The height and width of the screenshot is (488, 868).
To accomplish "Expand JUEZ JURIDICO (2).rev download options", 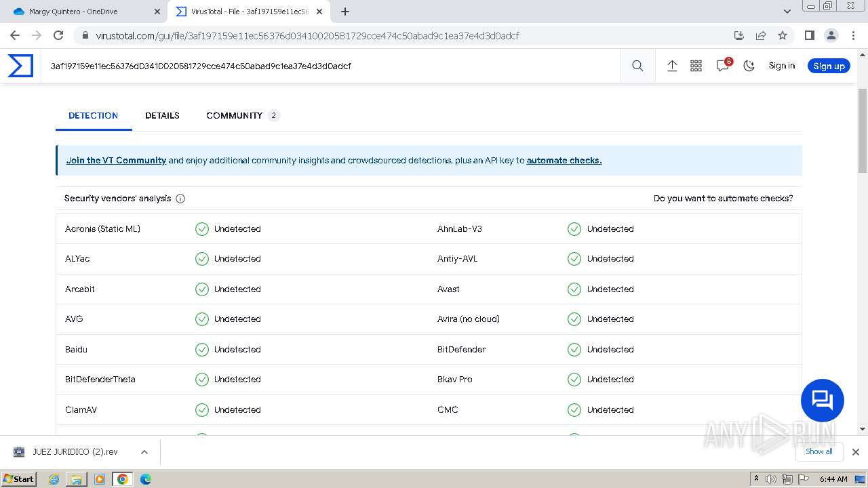I will coord(144,452).
